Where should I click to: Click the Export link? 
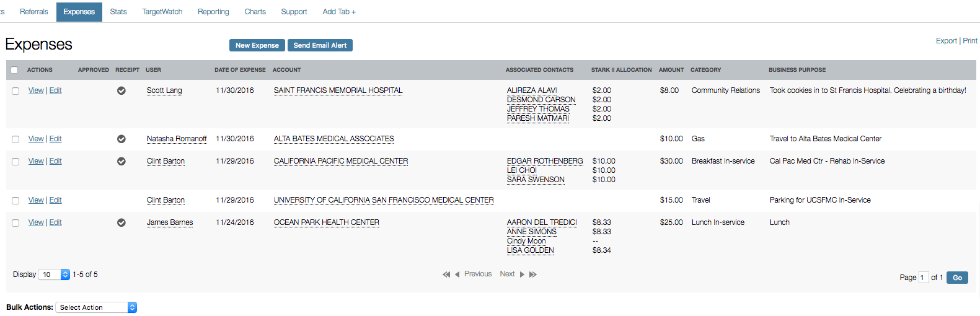[946, 41]
